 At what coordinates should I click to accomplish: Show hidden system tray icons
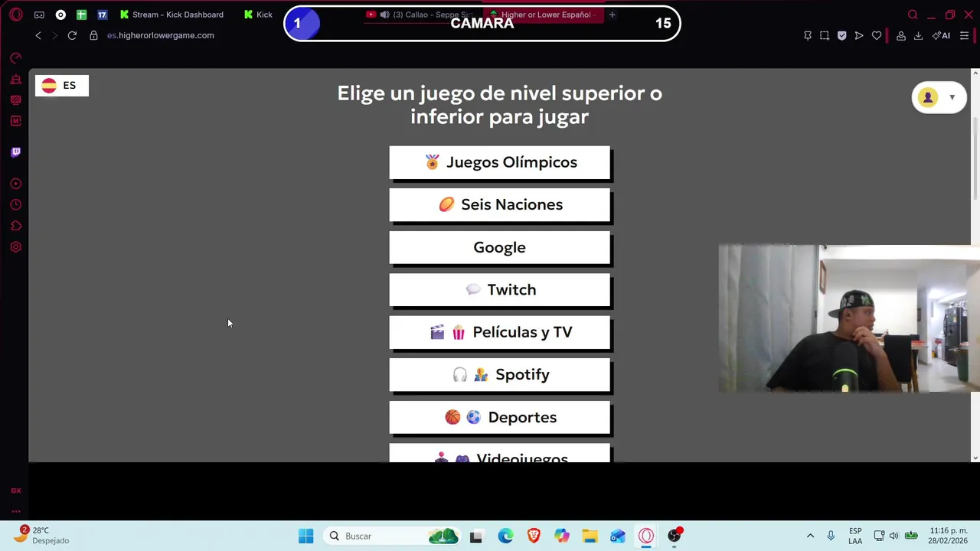(x=810, y=536)
